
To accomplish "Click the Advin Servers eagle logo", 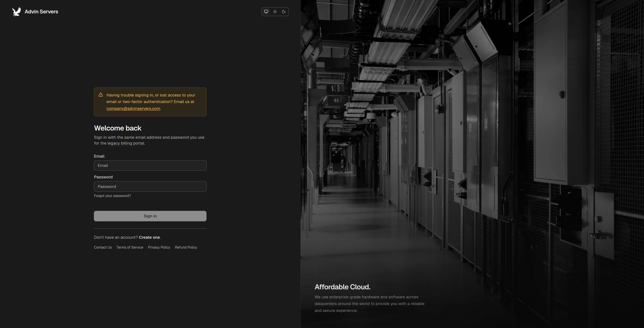I will coord(16,12).
